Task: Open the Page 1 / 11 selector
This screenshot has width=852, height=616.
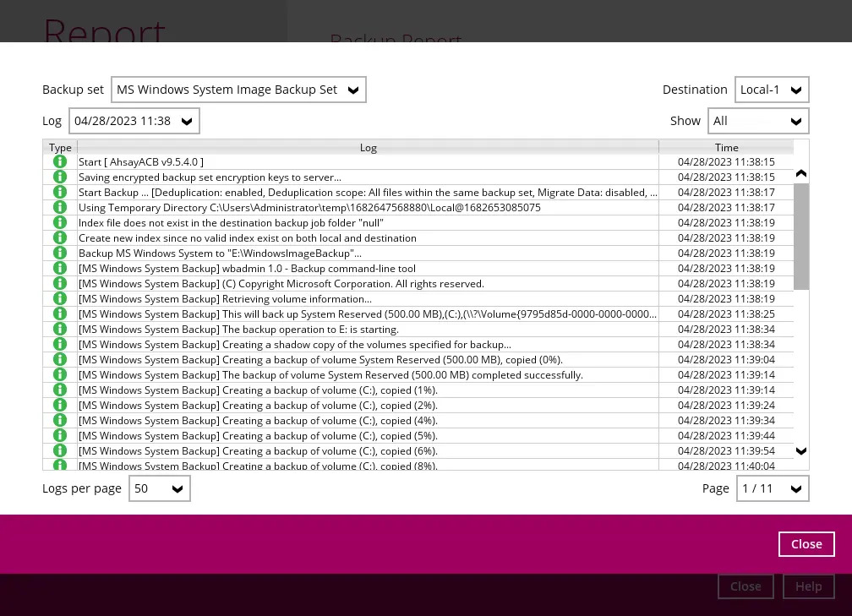Action: [772, 488]
